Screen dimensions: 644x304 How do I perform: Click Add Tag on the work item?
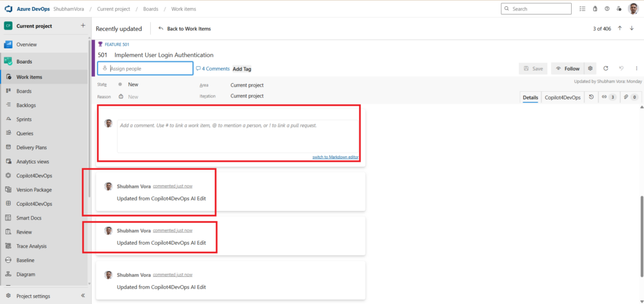(x=242, y=69)
